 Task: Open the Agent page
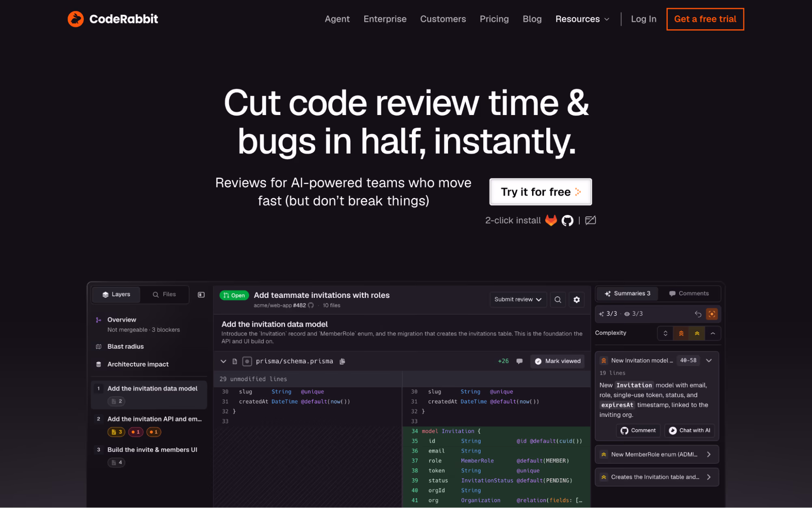point(337,19)
